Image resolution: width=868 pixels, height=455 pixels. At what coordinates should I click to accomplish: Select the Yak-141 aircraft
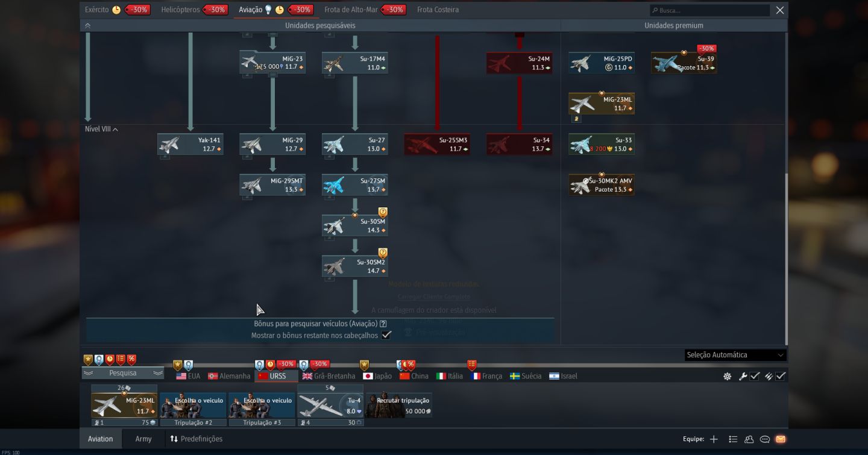pos(190,144)
